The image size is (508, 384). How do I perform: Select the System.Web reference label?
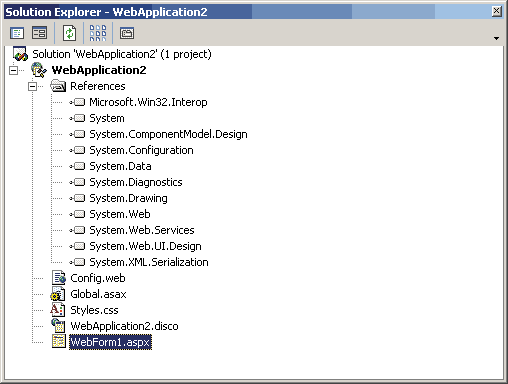click(x=120, y=214)
